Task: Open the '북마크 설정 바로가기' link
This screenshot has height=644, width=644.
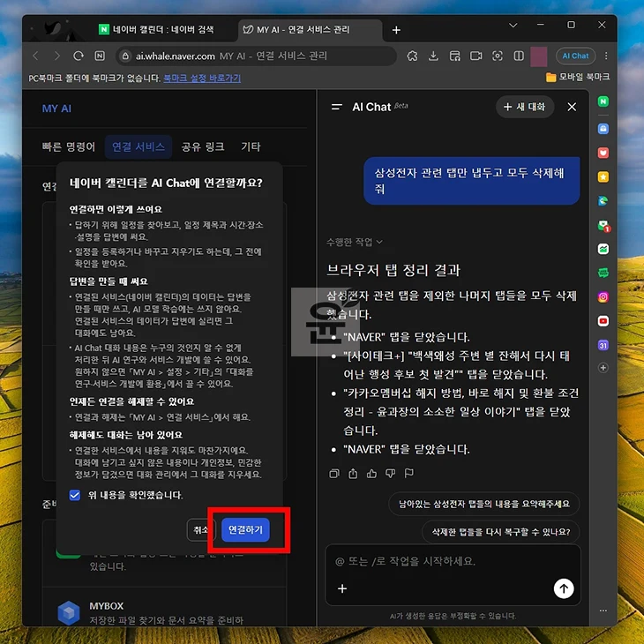Action: tap(202, 78)
